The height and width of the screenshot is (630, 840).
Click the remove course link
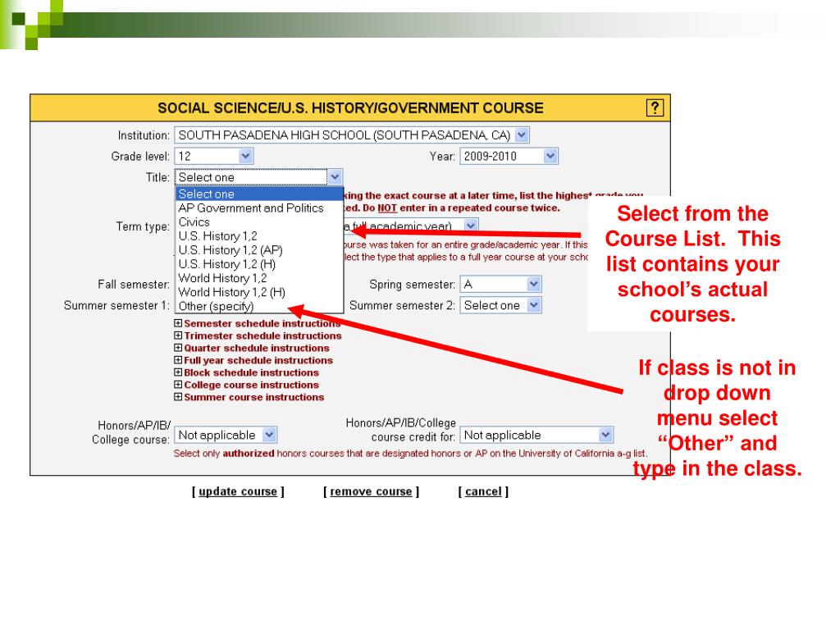coord(371,491)
